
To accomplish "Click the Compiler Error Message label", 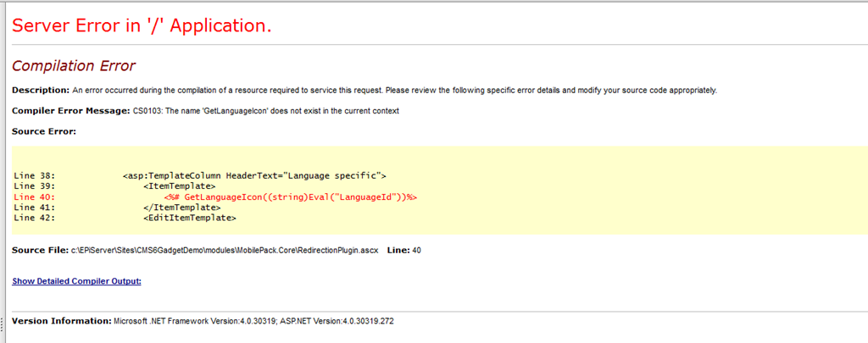I will (x=70, y=111).
